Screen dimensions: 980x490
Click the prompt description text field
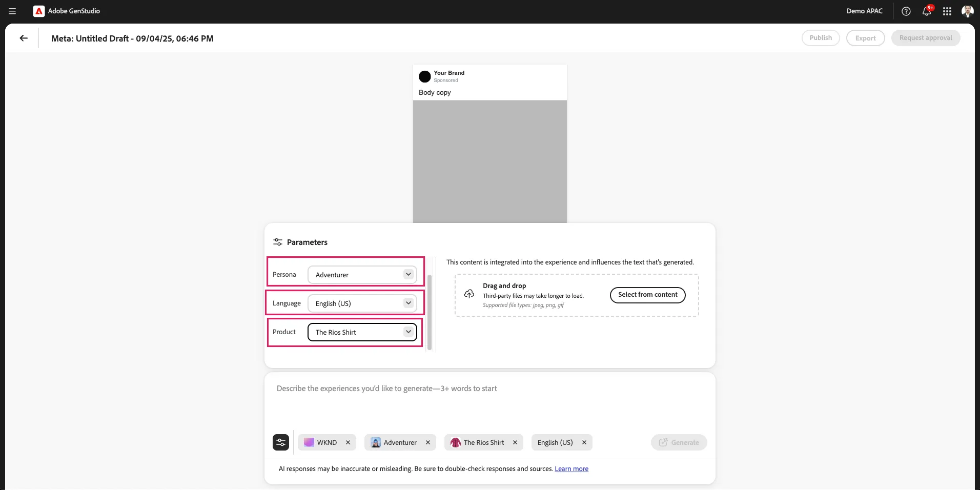[489, 402]
